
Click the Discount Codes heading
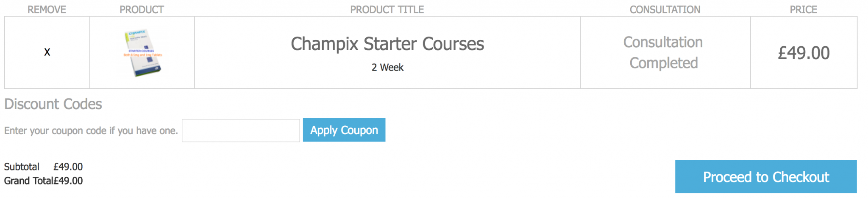click(53, 104)
